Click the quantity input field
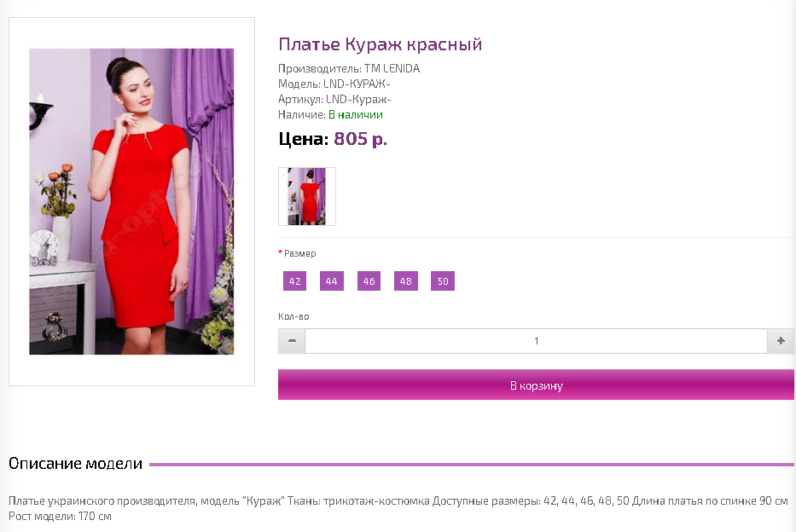 point(536,341)
